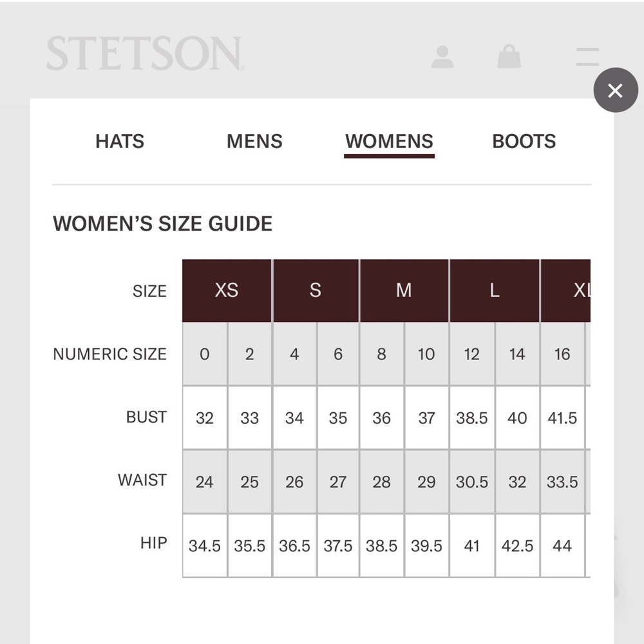Screen dimensions: 644x644
Task: Open the hamburger menu icon
Action: tap(587, 57)
